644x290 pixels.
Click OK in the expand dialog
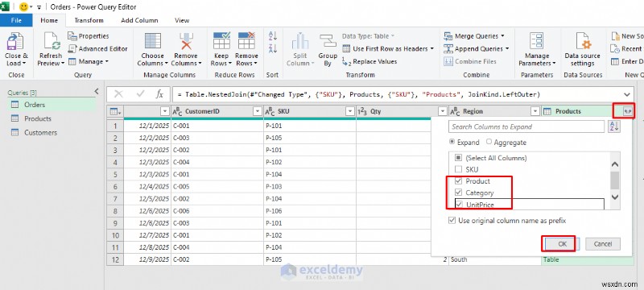562,244
